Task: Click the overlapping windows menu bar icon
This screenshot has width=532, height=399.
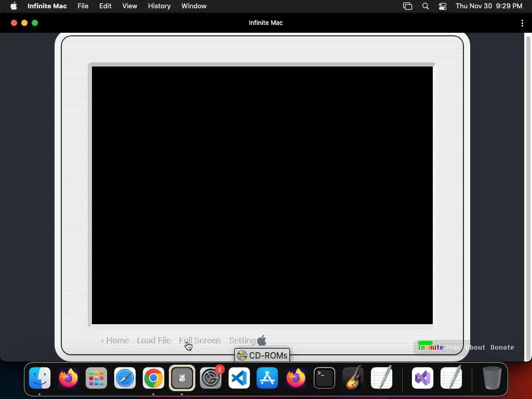Action: (x=407, y=6)
